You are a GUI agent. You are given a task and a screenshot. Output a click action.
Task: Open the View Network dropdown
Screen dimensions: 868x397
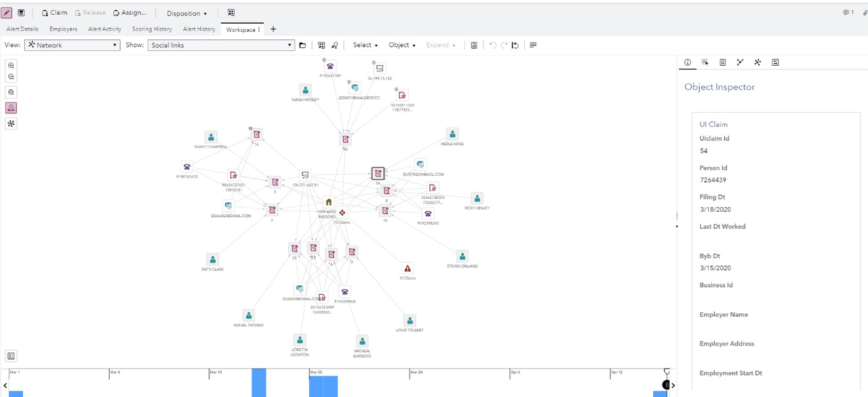(72, 45)
